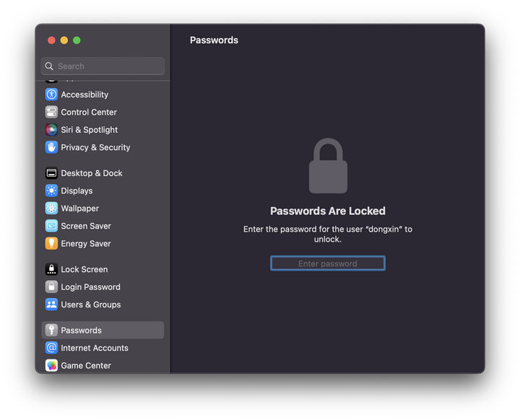Click the Enter password field
Viewport: 520px width, 420px height.
(x=328, y=263)
